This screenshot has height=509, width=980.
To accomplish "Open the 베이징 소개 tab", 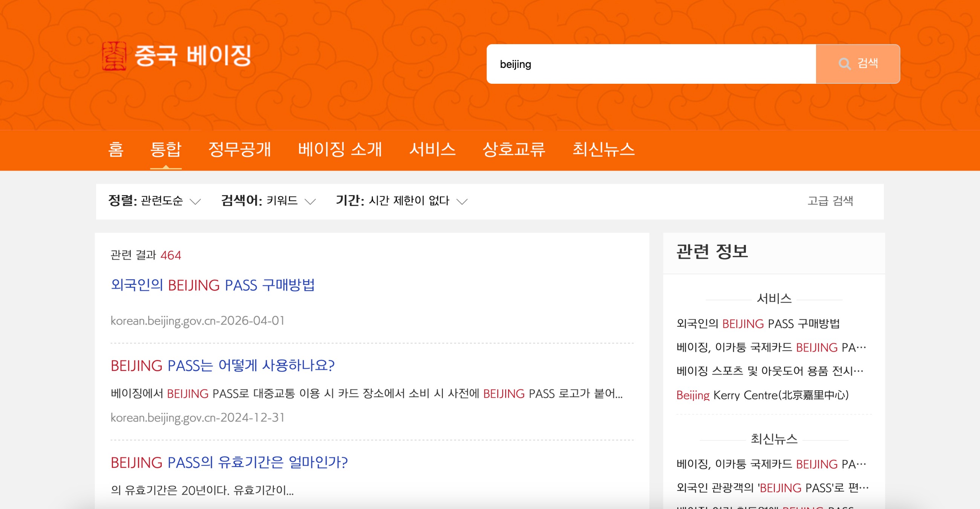I will coord(339,149).
